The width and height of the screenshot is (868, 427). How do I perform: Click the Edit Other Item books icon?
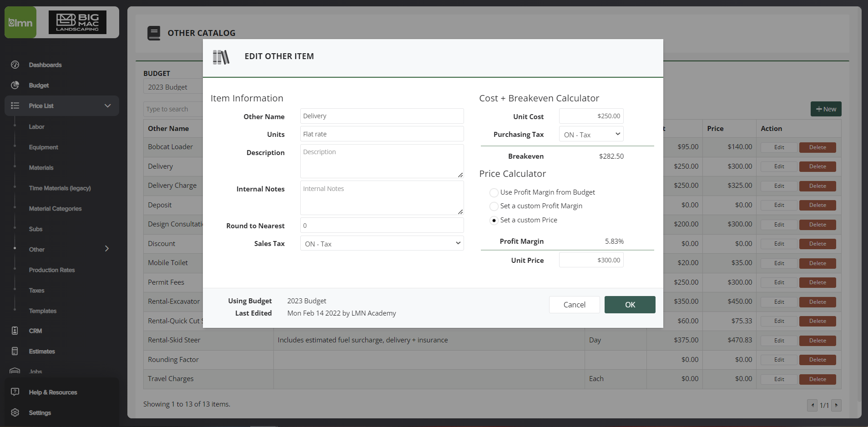(221, 57)
